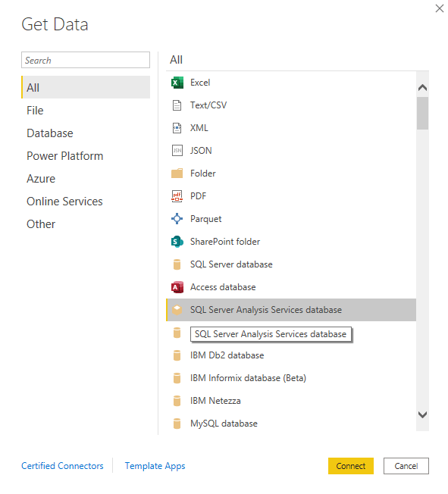Screen dimensions: 448x494
Task: Click the Analysis Services cube icon
Action: point(177,310)
